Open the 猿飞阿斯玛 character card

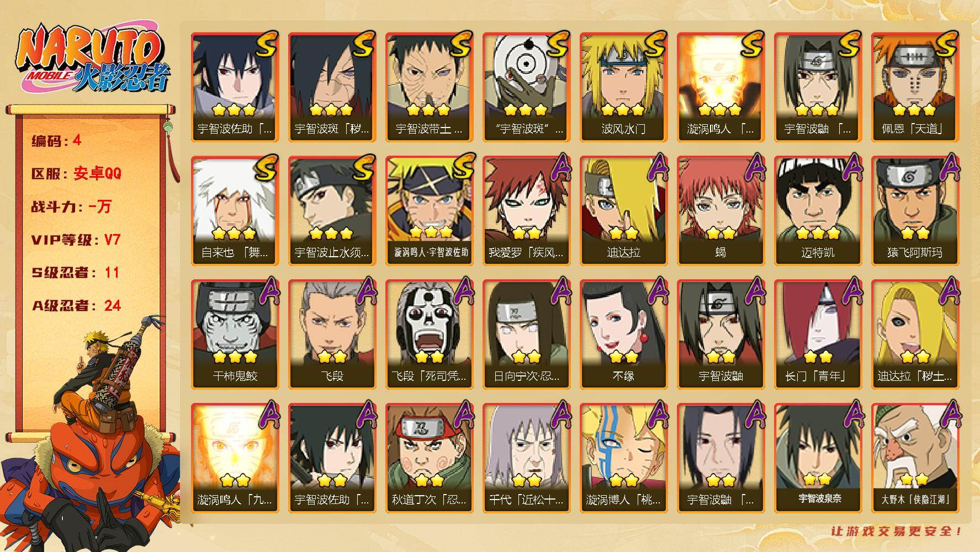tap(915, 211)
